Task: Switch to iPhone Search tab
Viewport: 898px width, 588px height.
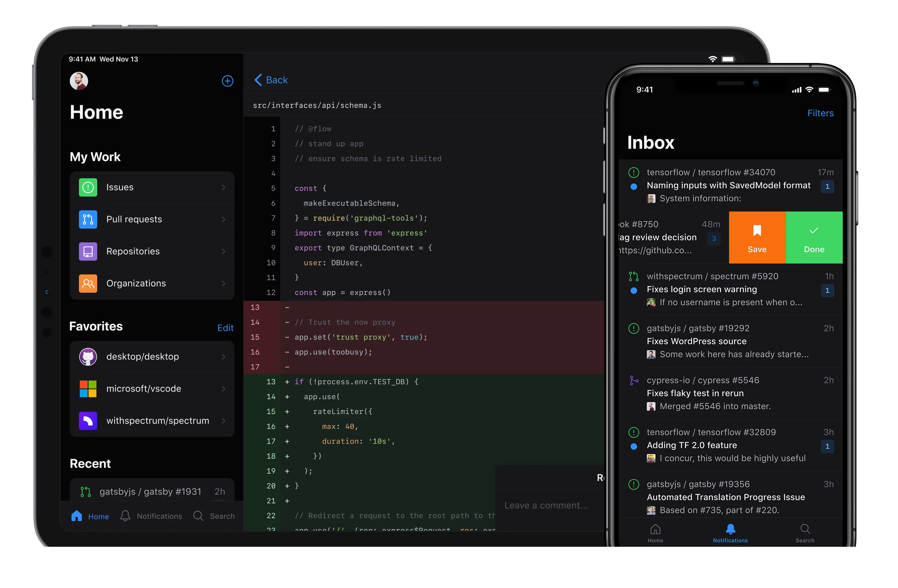Action: click(x=804, y=532)
